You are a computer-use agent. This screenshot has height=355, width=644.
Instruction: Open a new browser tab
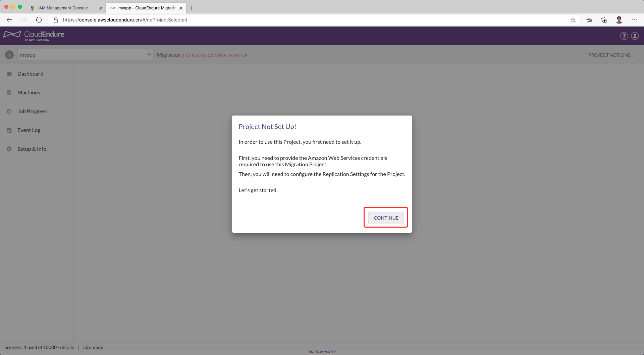coord(192,8)
